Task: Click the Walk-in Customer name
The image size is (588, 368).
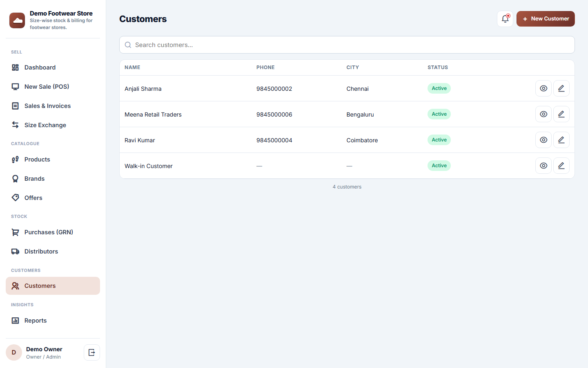Action: click(149, 166)
